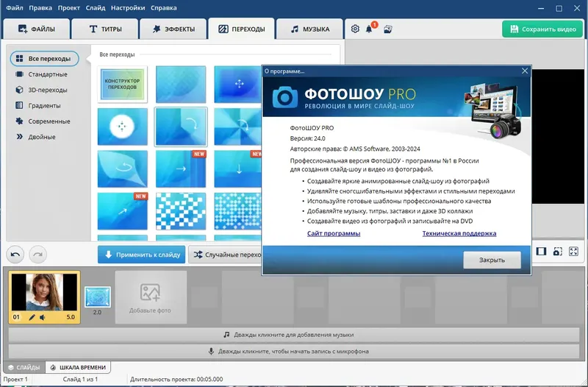The image size is (588, 387).
Task: Click Сохранить видео button
Action: tap(542, 29)
